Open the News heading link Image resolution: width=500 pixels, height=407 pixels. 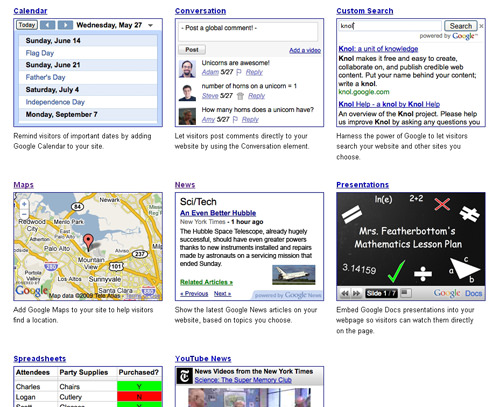[x=185, y=185]
